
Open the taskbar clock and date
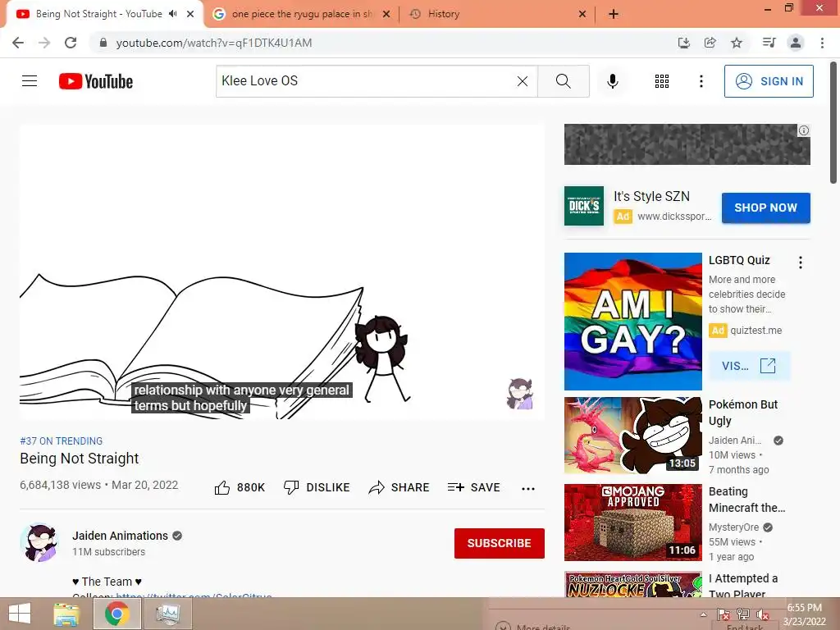pos(805,614)
